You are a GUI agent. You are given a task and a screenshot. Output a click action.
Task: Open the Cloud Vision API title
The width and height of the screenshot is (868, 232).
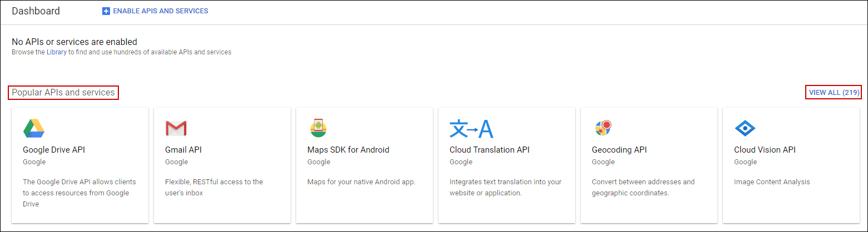pyautogui.click(x=765, y=150)
